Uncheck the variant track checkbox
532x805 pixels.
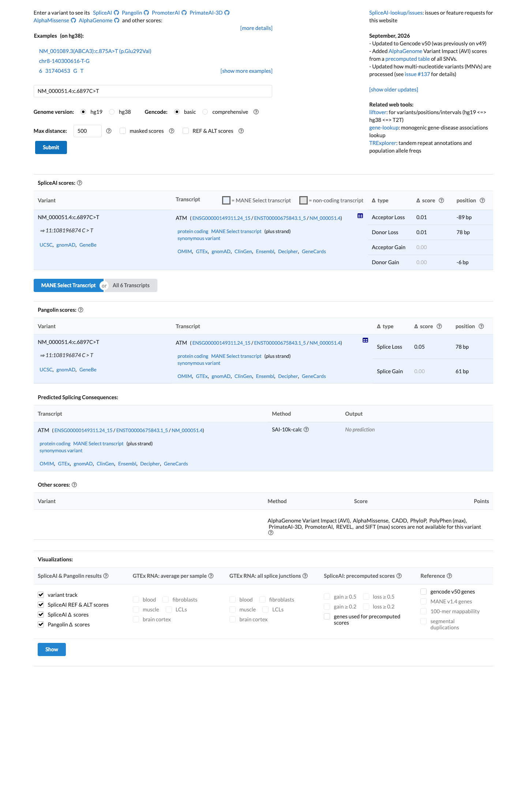41,595
